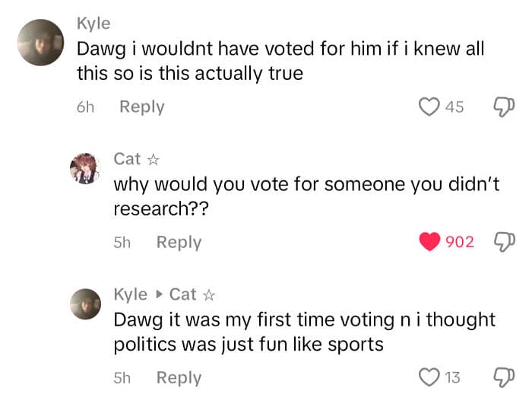Dislike Cat's research comment

[x=504, y=243]
